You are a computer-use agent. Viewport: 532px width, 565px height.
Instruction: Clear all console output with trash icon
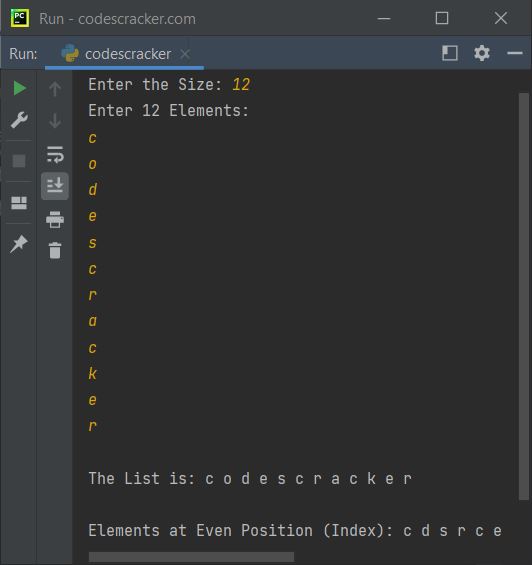(55, 250)
